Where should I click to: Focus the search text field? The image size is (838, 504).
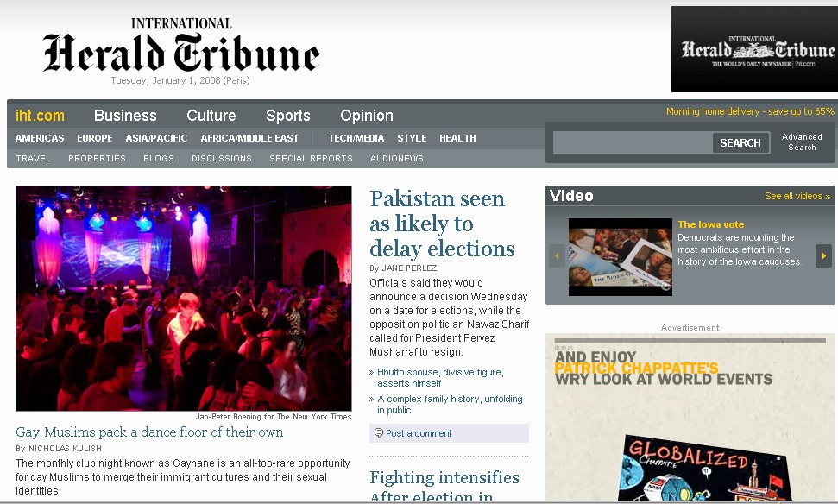click(x=633, y=142)
